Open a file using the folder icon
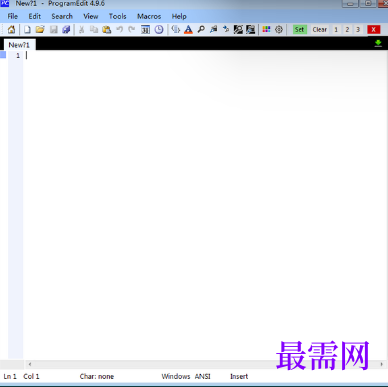The width and height of the screenshot is (388, 387). pyautogui.click(x=40, y=30)
